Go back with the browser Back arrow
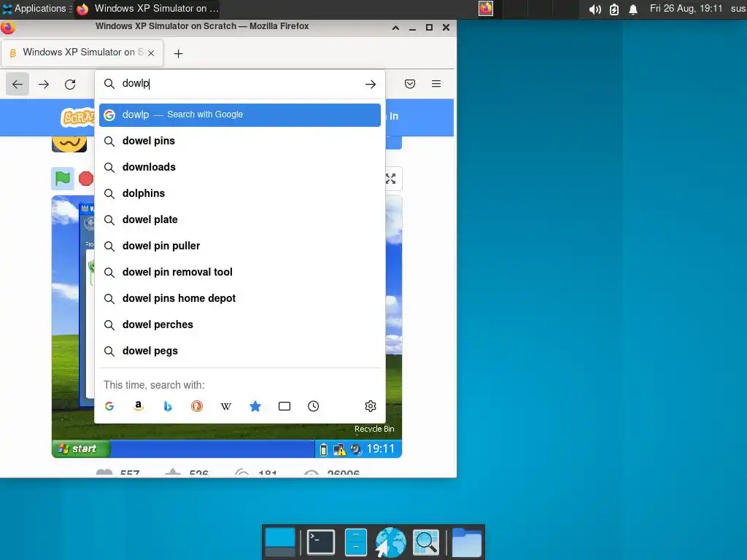Image resolution: width=747 pixels, height=560 pixels. (x=18, y=85)
